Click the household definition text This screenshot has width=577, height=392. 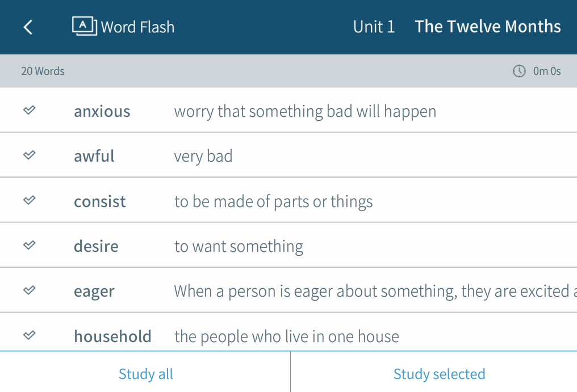click(286, 337)
